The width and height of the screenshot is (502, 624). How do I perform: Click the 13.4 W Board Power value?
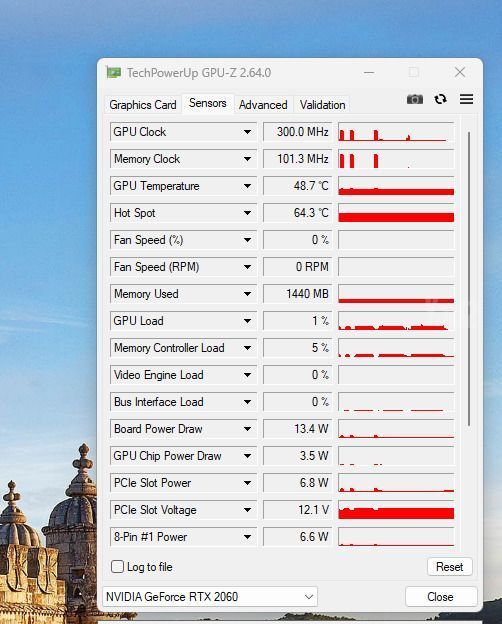(297, 429)
